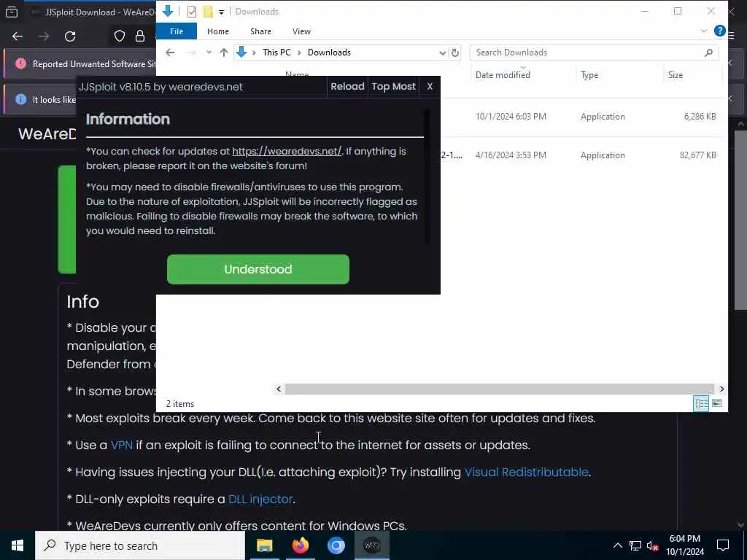Close the JJSploit window with X

pos(430,87)
